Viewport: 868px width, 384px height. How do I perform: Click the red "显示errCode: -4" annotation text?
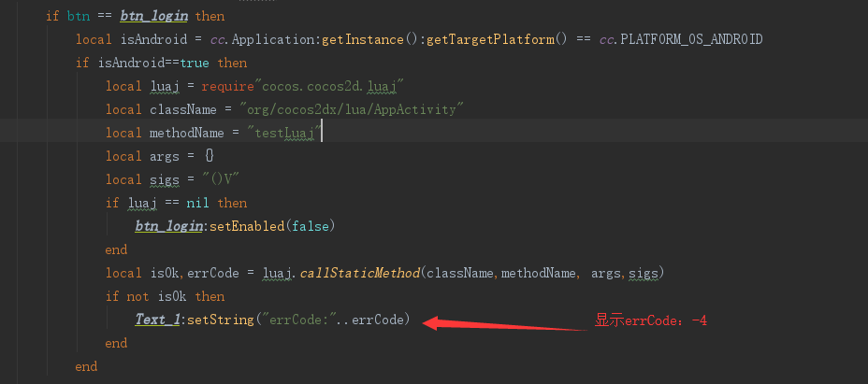(x=651, y=320)
